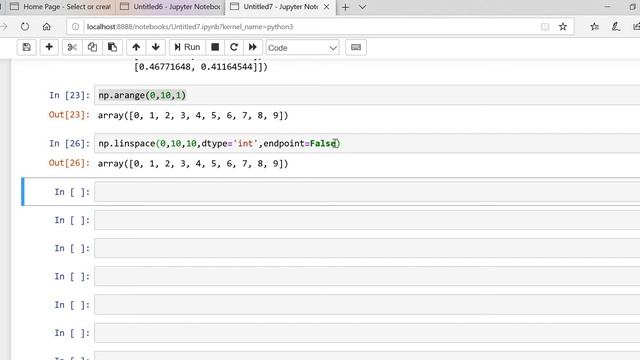Click the third empty code cell
The image size is (640, 360).
pos(367,248)
